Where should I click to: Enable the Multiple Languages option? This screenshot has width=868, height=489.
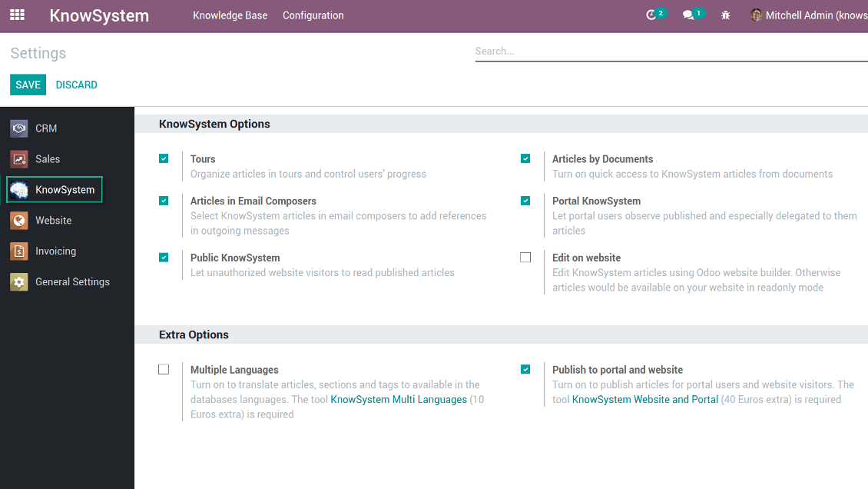pos(164,369)
